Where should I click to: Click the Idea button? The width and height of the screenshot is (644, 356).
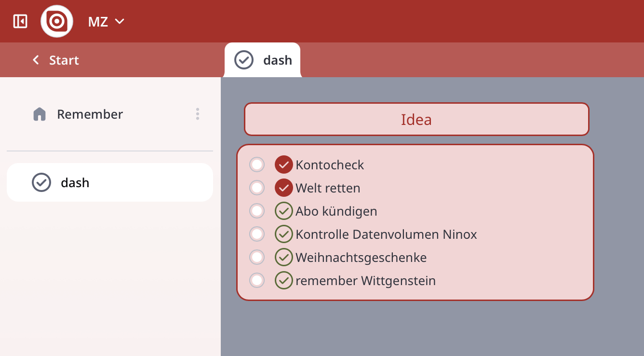pyautogui.click(x=416, y=119)
